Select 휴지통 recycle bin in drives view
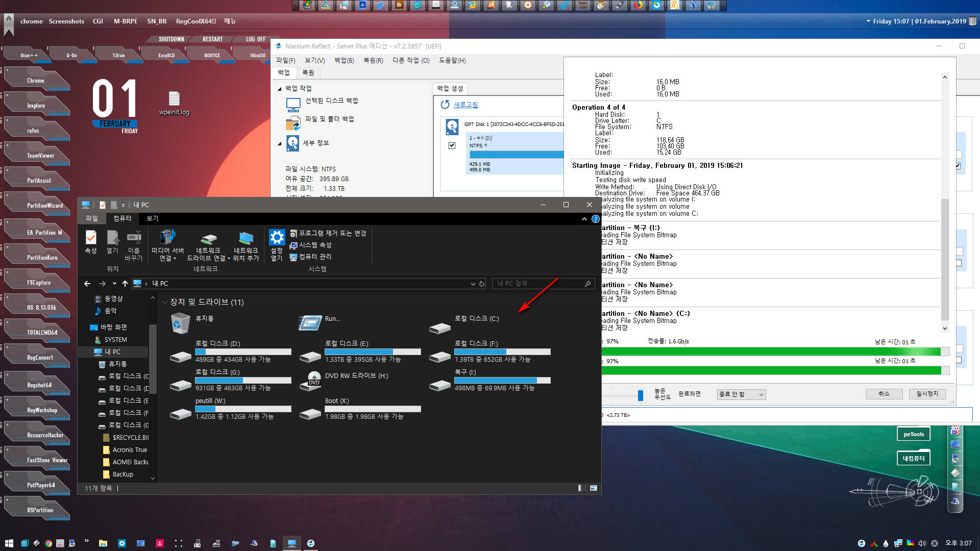 click(192, 323)
